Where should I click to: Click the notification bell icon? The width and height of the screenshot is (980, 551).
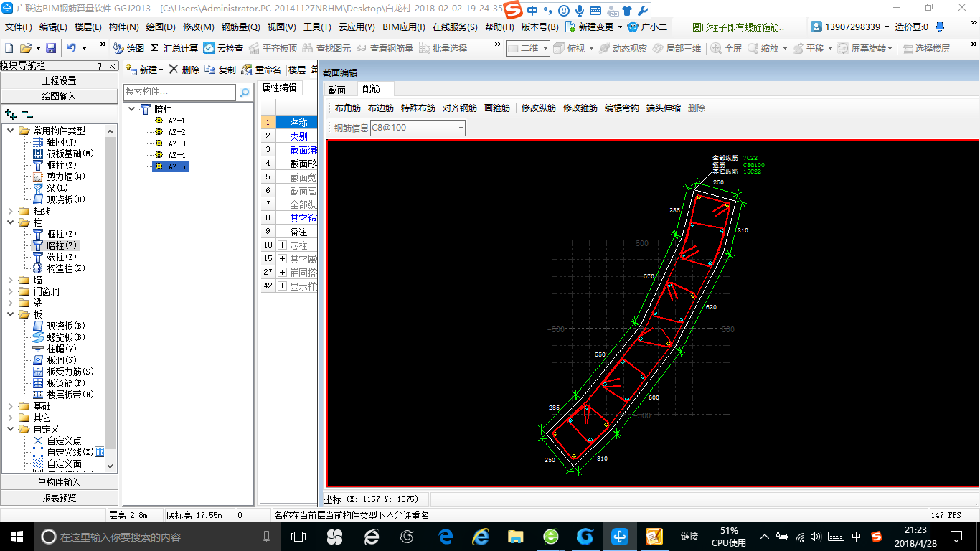(x=940, y=27)
